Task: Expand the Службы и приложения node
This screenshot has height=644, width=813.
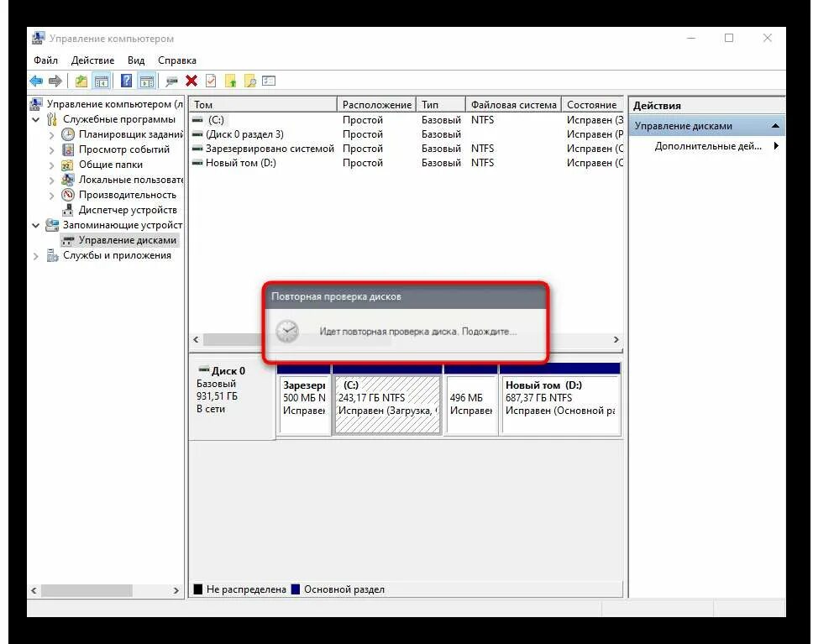Action: click(x=36, y=255)
